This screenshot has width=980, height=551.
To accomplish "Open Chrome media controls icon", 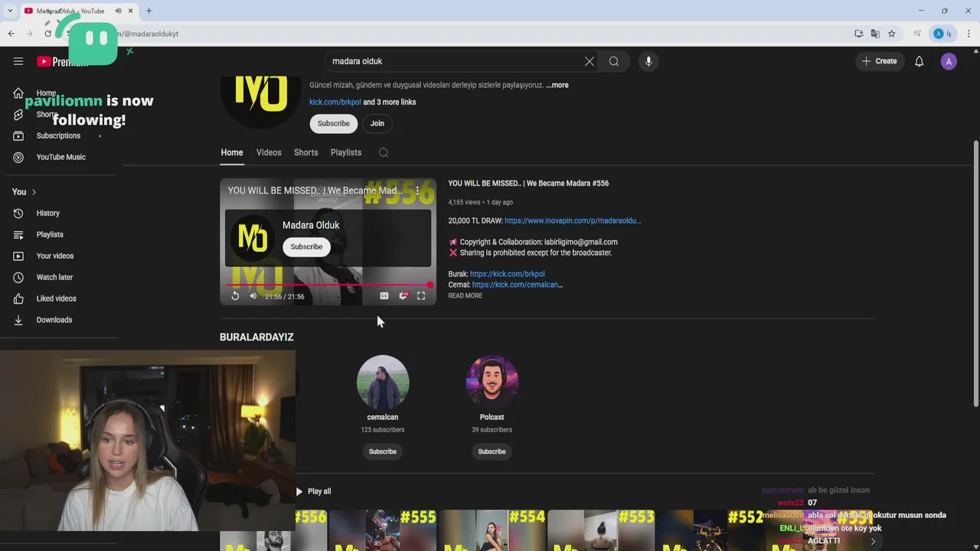I will (x=917, y=34).
